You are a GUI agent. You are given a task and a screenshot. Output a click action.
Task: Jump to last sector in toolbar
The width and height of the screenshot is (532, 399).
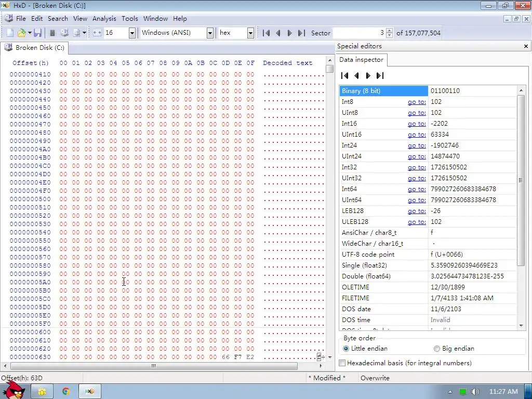(301, 33)
